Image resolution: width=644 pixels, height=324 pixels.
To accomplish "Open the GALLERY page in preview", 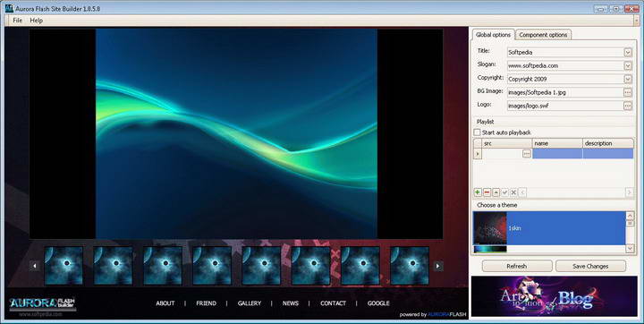I will (x=250, y=303).
